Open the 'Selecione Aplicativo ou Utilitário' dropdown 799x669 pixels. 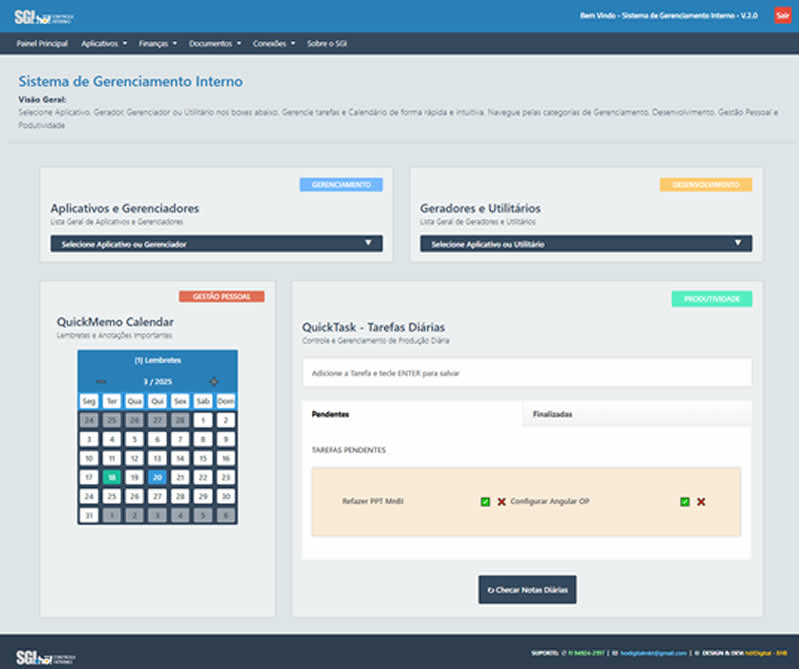click(586, 243)
